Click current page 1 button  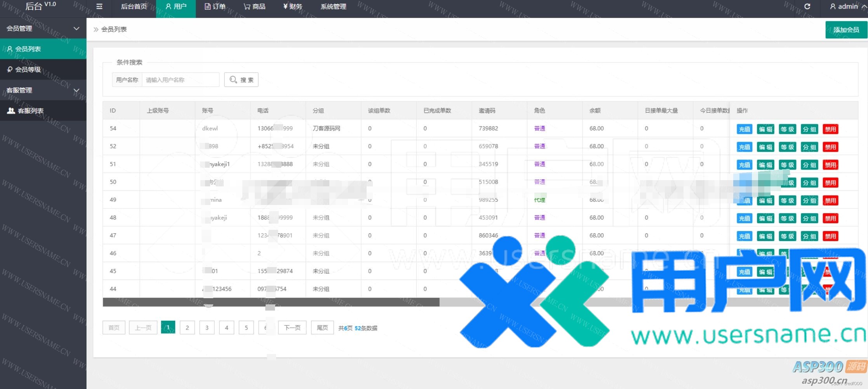pyautogui.click(x=168, y=327)
